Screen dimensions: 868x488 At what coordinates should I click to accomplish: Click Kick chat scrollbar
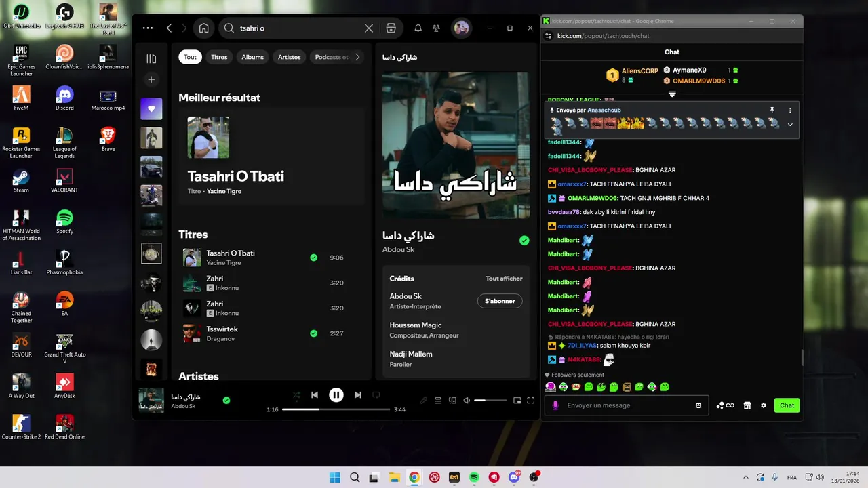(x=802, y=357)
